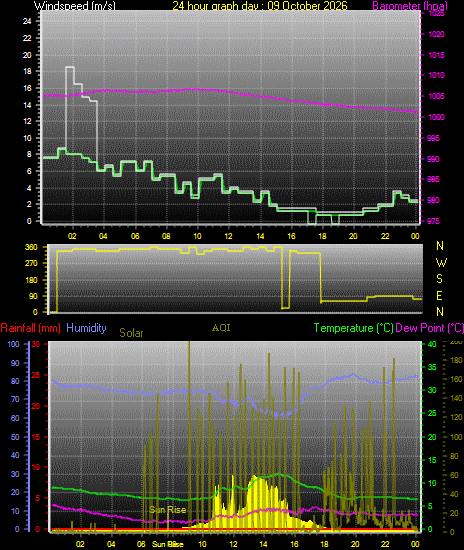Click hour 14 on the lower chart time axis
The width and height of the screenshot is (464, 550).
coord(263,544)
